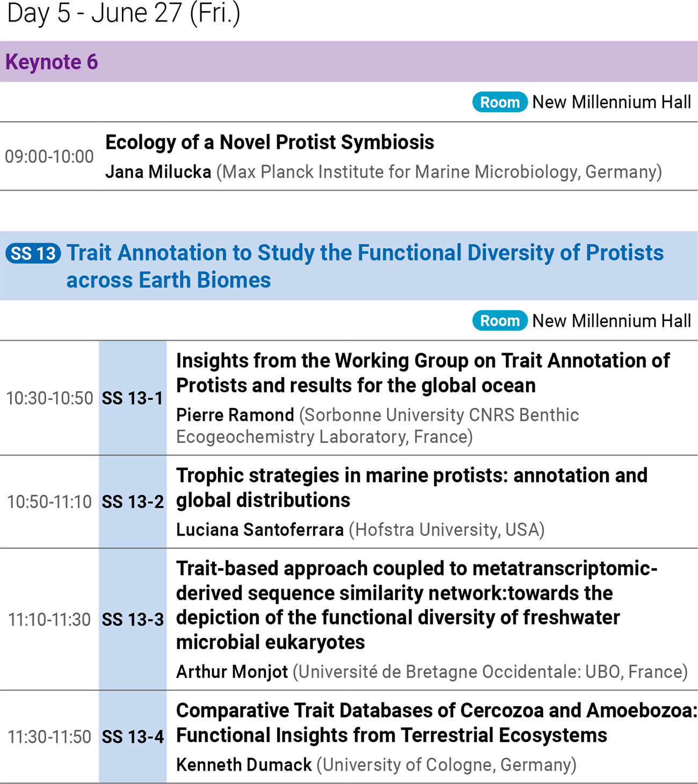Click the SS 13 session badge
This screenshot has width=698, height=784.
(33, 253)
